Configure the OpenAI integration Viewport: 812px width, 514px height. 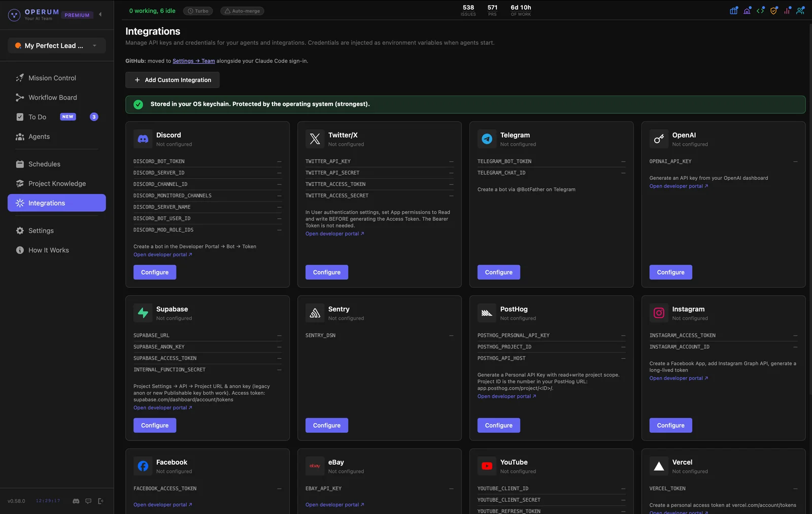click(671, 272)
